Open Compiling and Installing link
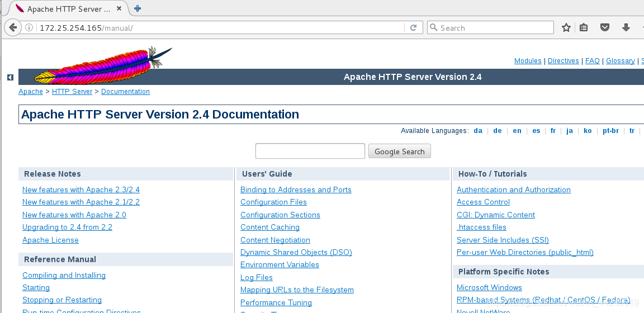 pos(64,275)
